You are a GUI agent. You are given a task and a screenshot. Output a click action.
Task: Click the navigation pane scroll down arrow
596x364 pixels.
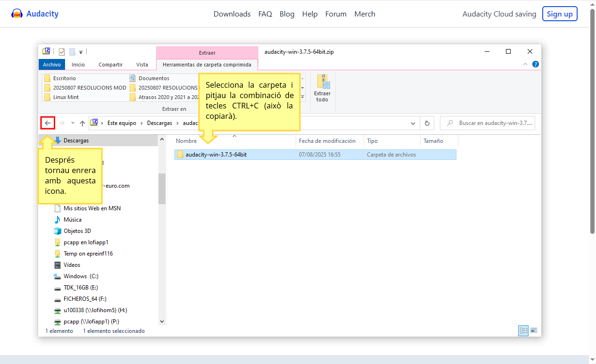pos(162,322)
